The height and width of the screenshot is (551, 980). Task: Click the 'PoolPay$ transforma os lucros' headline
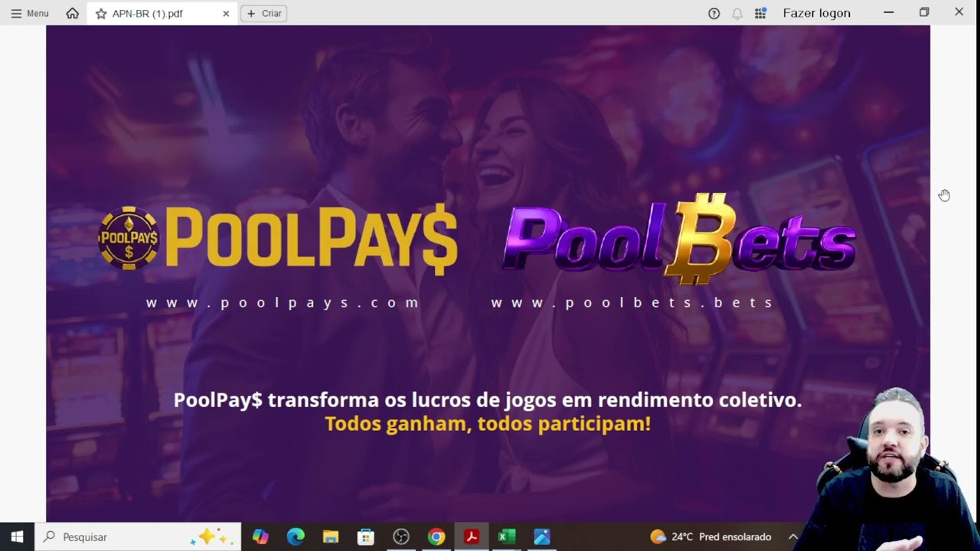[488, 399]
